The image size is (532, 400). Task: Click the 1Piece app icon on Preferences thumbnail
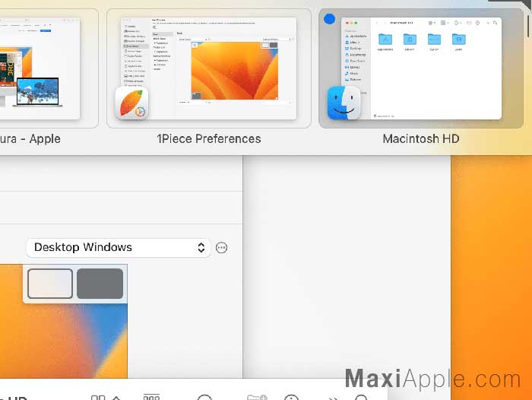coord(132,103)
